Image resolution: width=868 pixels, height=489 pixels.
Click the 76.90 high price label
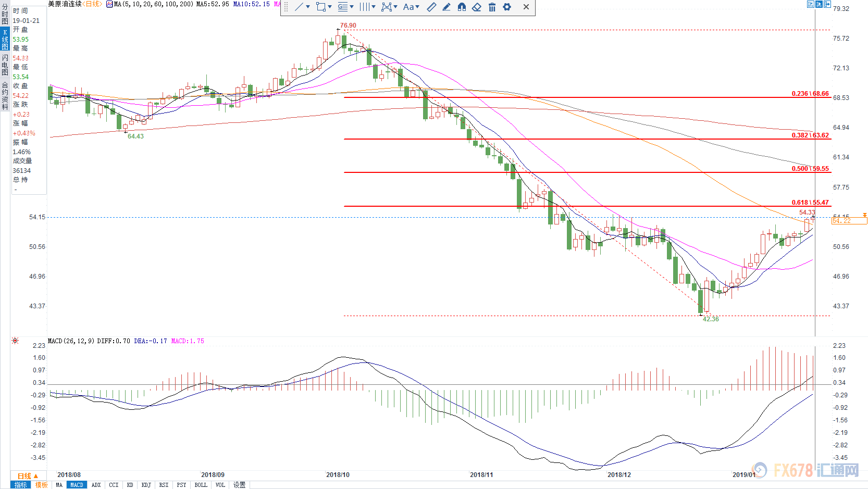[348, 26]
